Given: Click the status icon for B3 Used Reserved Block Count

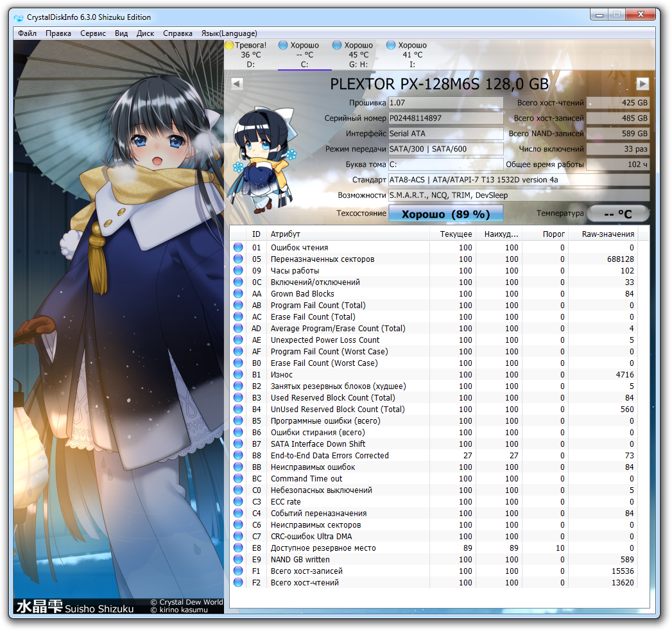Looking at the screenshot, I should (238, 398).
